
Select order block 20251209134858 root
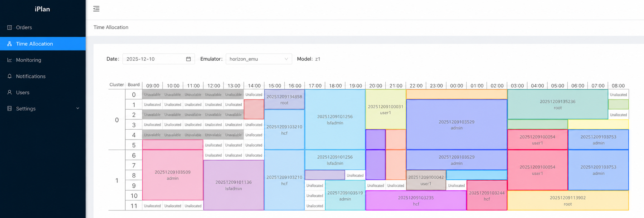[284, 99]
